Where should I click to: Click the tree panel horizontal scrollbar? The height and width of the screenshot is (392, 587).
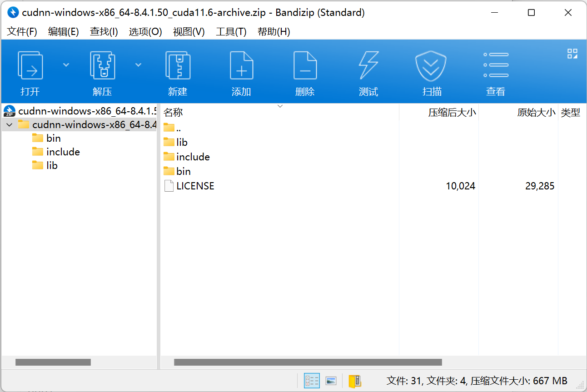(x=53, y=362)
